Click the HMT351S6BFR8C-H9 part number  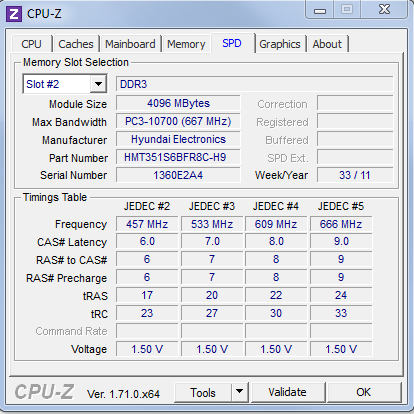coord(178,157)
